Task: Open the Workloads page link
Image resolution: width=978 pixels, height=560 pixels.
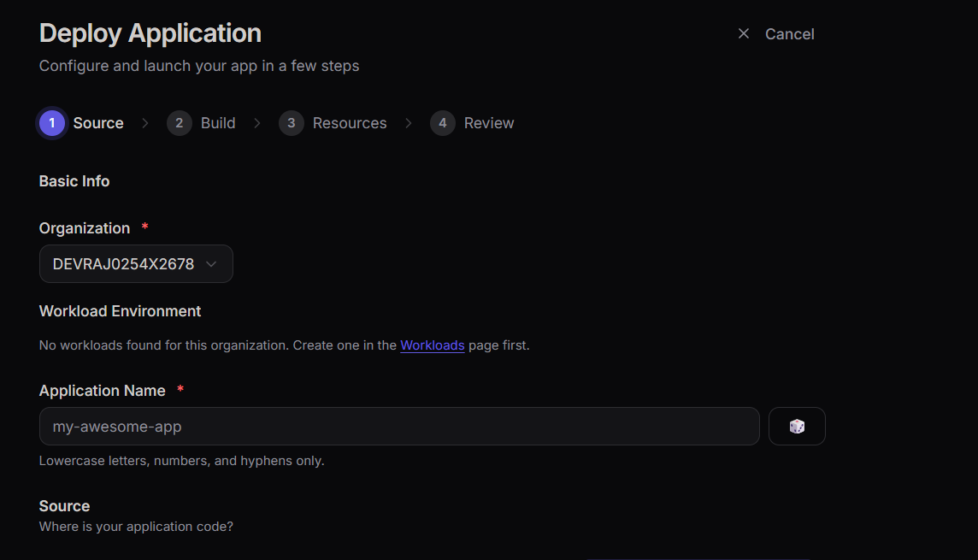Action: tap(433, 345)
